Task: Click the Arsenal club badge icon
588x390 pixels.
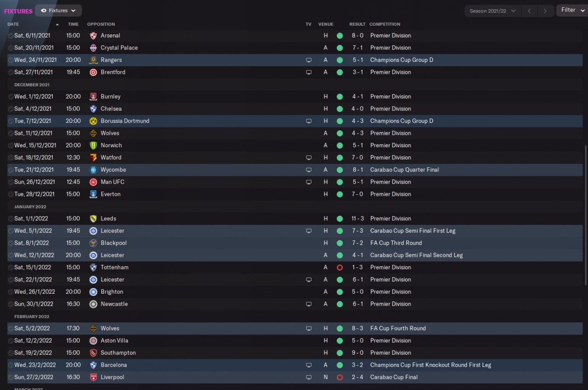Action: coord(93,36)
